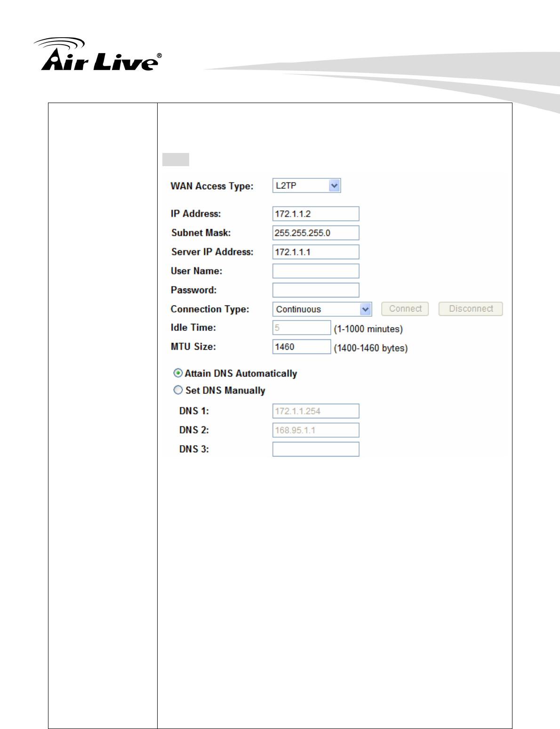
Task: Click the User Name input field
Action: (x=316, y=271)
